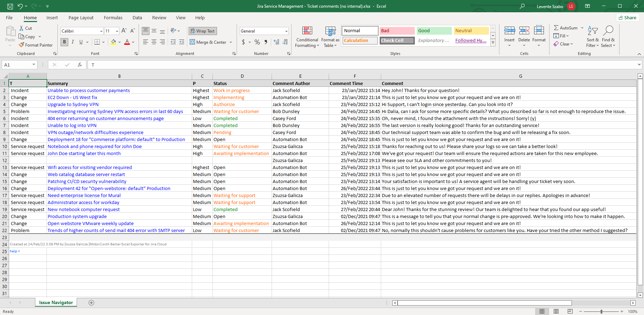Switch to Page Break Preview

click(570, 311)
